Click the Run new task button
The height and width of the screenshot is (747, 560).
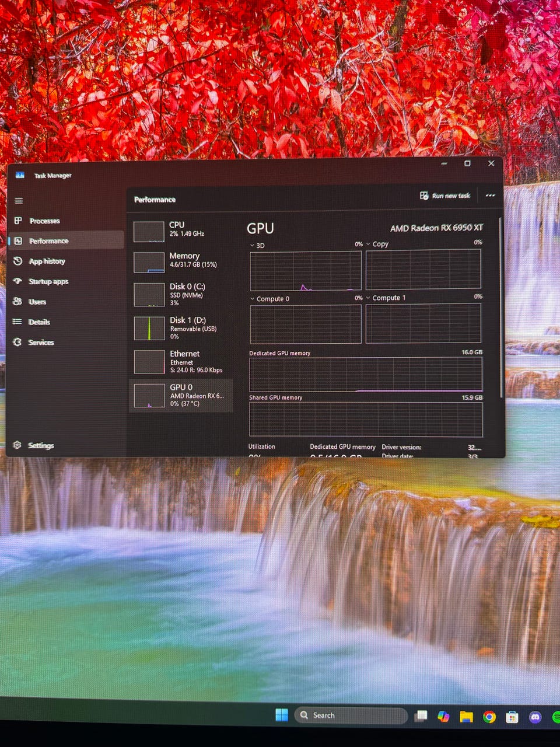(445, 196)
